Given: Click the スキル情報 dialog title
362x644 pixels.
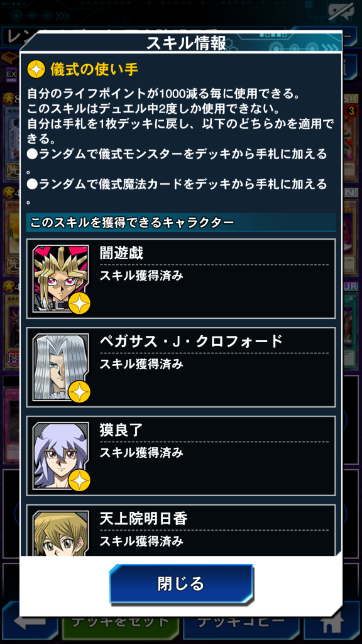Looking at the screenshot, I should click(186, 43).
